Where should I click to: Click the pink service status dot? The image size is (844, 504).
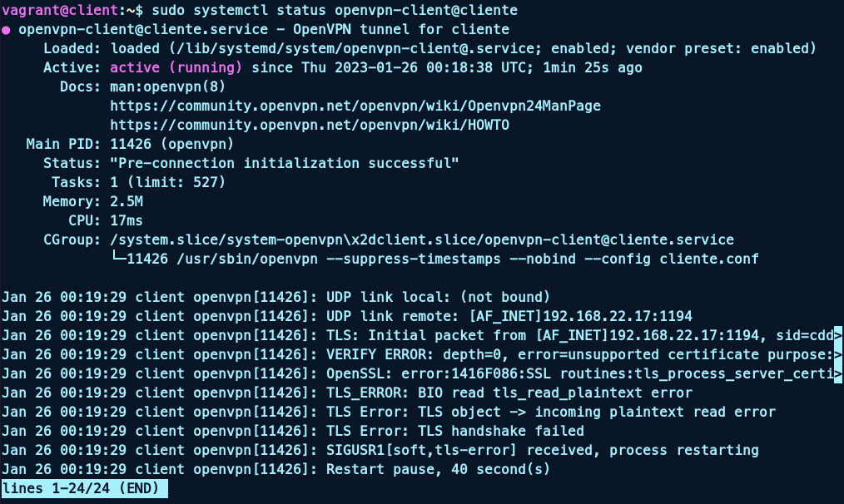tap(7, 30)
